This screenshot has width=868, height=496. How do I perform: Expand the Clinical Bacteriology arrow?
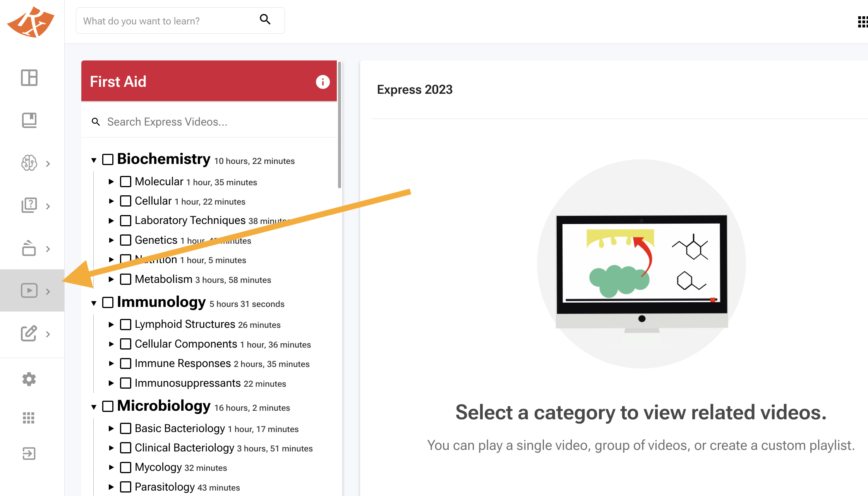[111, 448]
